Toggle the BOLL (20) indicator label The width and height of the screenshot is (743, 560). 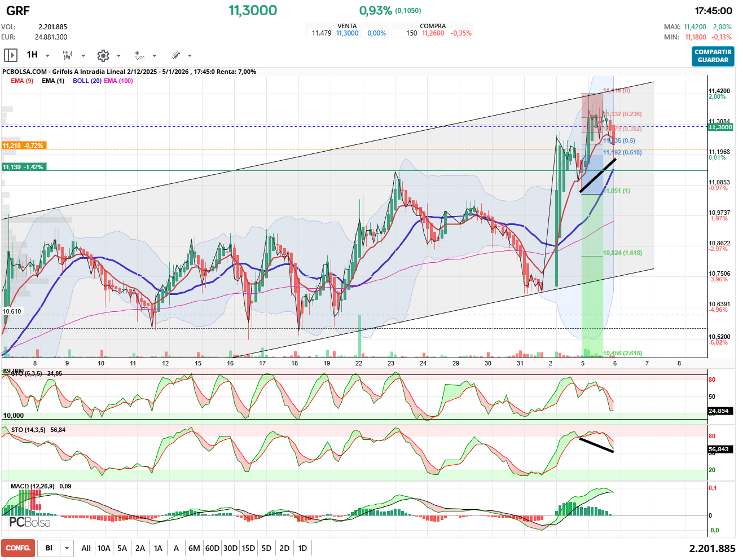pyautogui.click(x=87, y=81)
